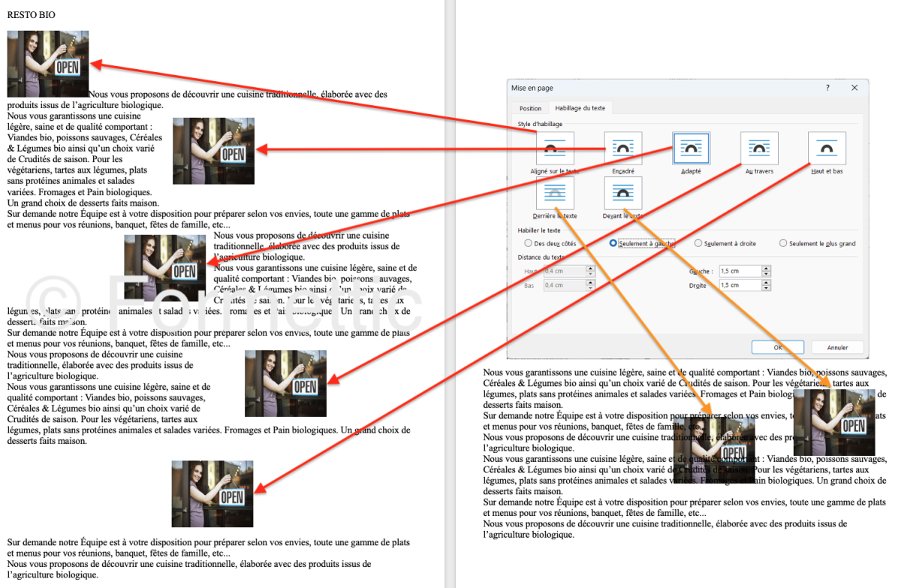This screenshot has width=901, height=588.
Task: Click the dialog help question mark
Action: click(x=828, y=88)
